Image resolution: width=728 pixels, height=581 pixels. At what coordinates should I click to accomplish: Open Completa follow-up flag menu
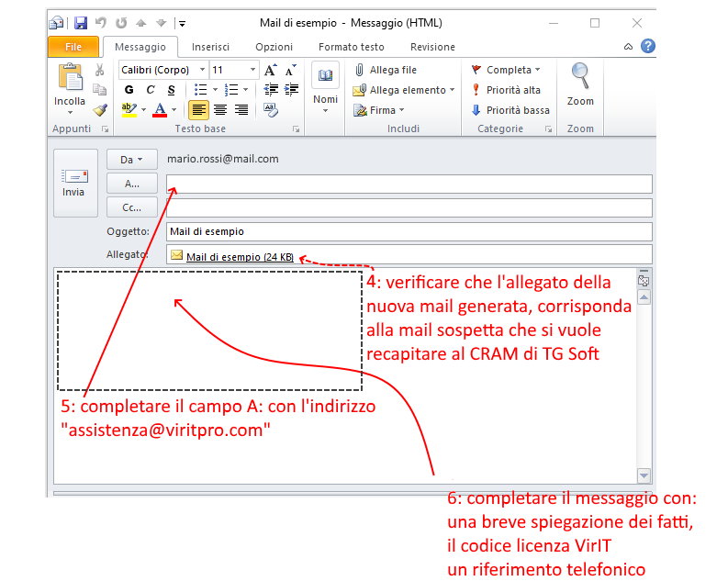506,70
